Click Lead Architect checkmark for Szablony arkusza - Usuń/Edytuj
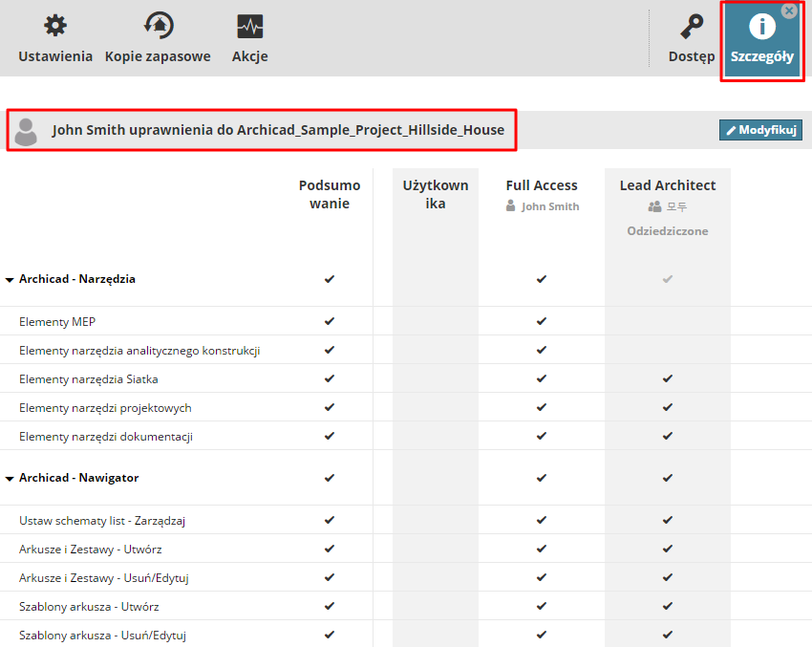Screen dimensions: 812x647 668,635
